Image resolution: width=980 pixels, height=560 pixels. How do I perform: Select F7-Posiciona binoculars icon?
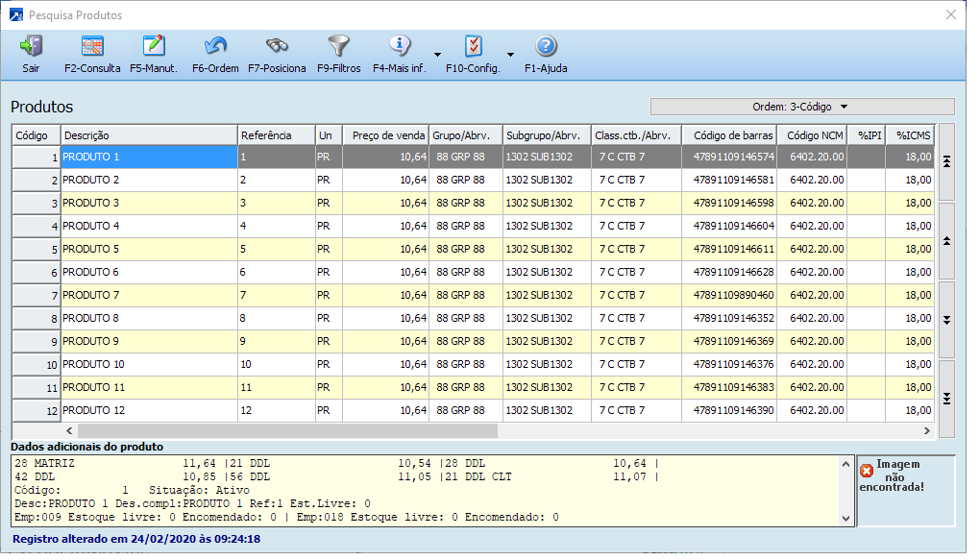pyautogui.click(x=277, y=54)
